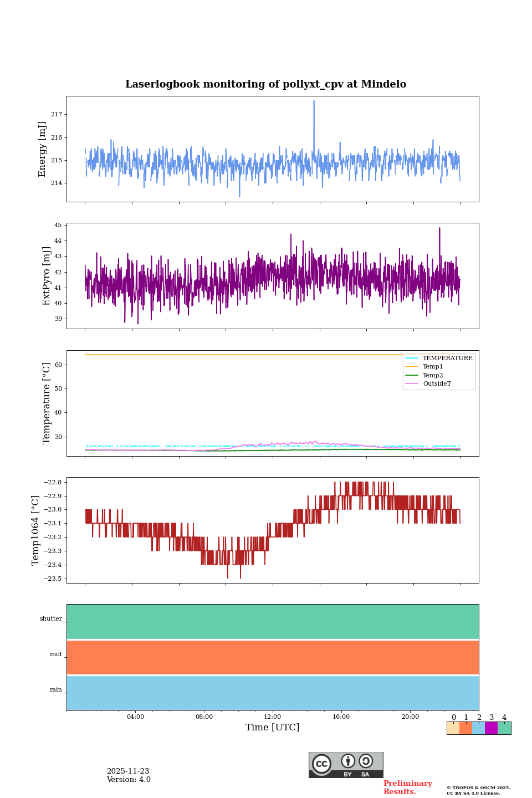532x798 pixels.
Task: Click the green shutter status band
Action: [273, 621]
